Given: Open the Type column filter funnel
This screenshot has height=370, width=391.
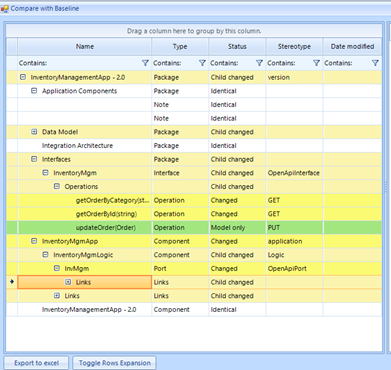Looking at the screenshot, I should [x=202, y=63].
